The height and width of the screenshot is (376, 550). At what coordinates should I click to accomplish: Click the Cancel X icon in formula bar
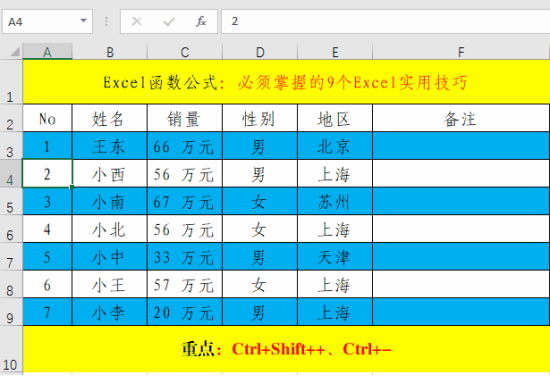click(136, 22)
